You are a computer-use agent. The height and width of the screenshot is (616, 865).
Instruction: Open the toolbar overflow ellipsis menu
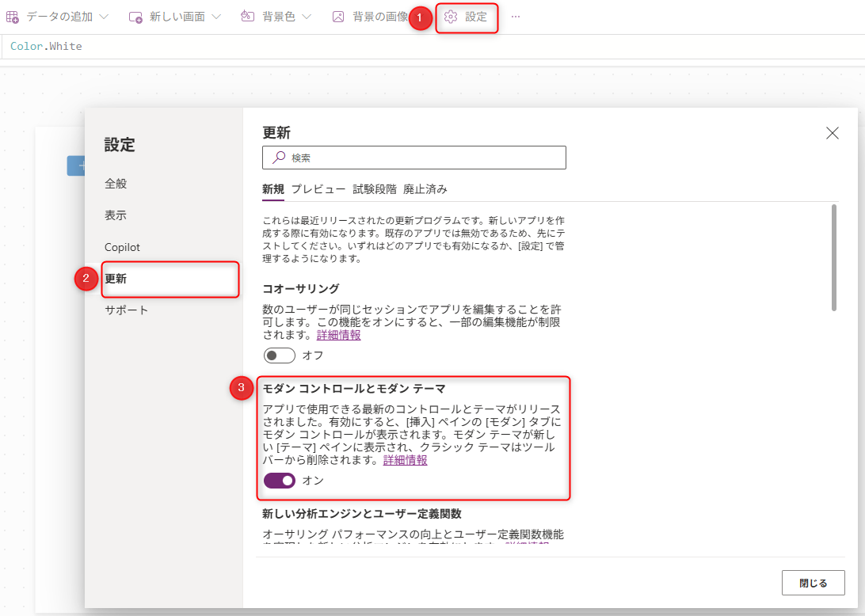click(515, 17)
